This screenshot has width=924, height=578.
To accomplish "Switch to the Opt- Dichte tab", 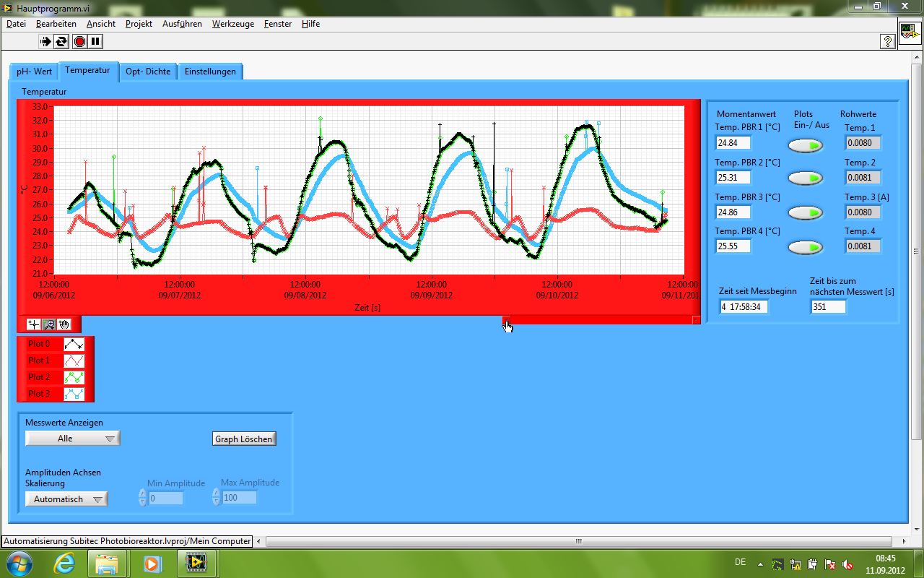I will pos(148,72).
